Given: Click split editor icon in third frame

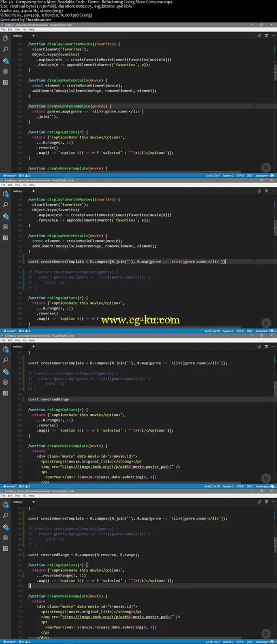Looking at the screenshot, I should (267, 347).
